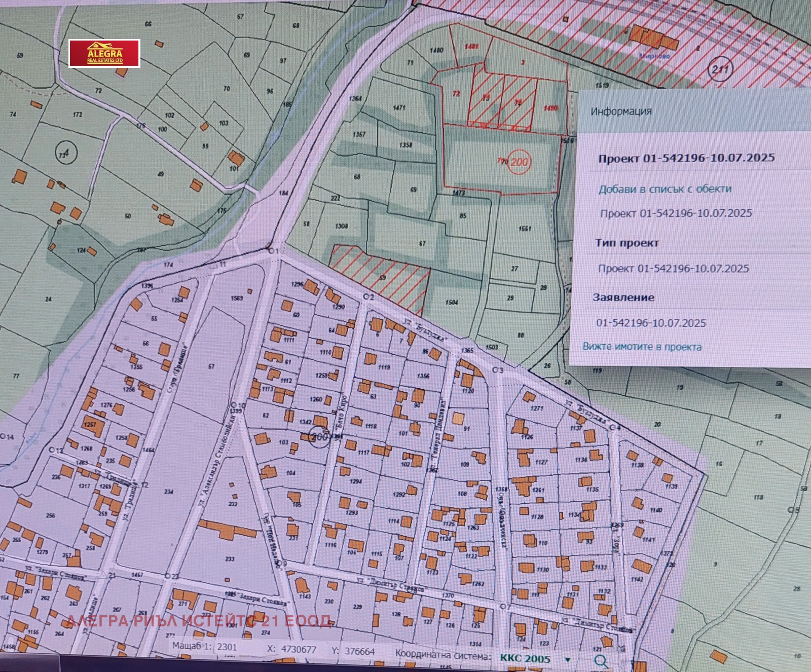
Task: Select the red hatched parcel 59
Action: tap(383, 278)
